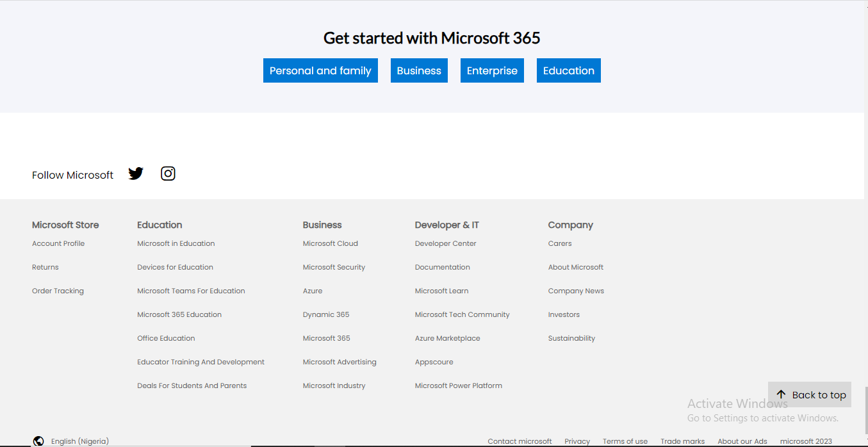868x447 pixels.
Task: Go back to top of page
Action: (810, 394)
